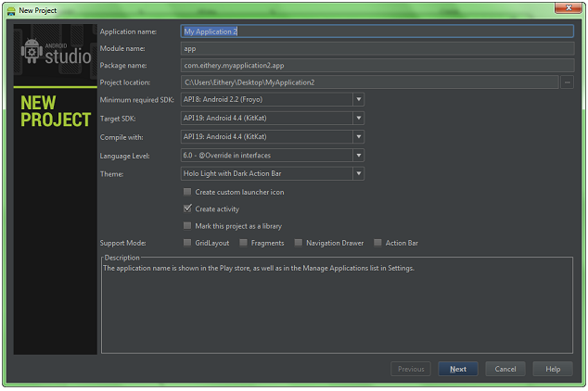Click the Next button
The width and height of the screenshot is (588, 391).
pos(458,369)
